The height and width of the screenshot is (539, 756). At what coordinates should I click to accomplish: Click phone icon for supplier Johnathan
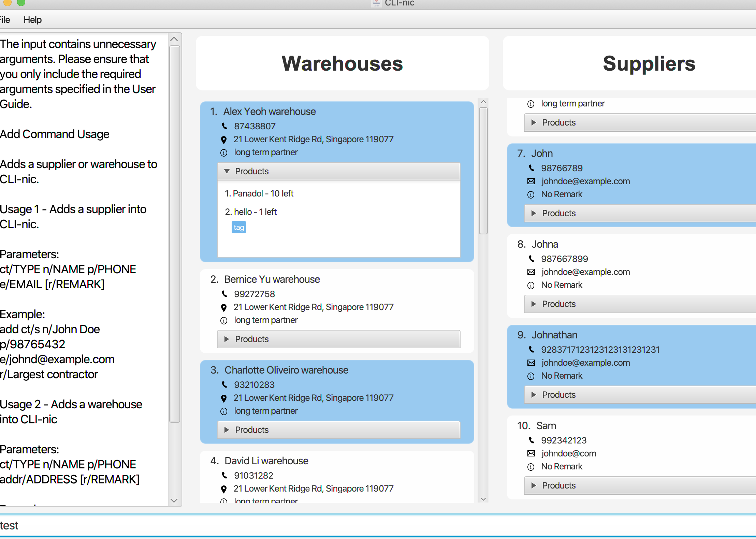tap(531, 349)
